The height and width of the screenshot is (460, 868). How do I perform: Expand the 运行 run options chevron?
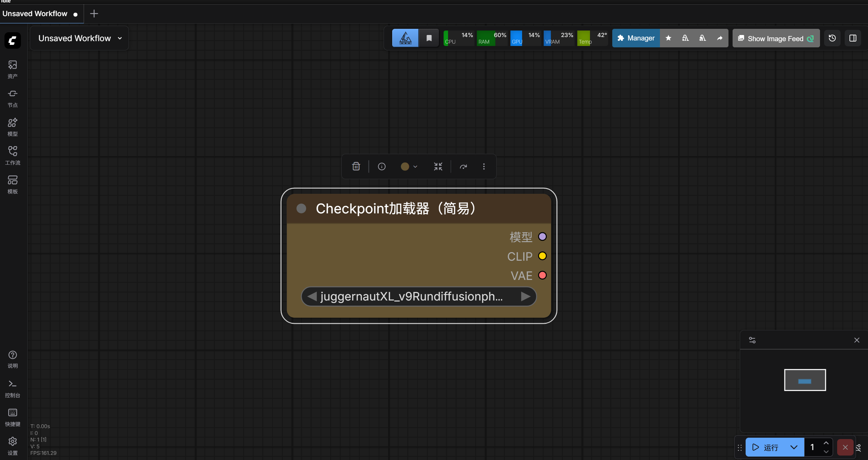point(794,447)
